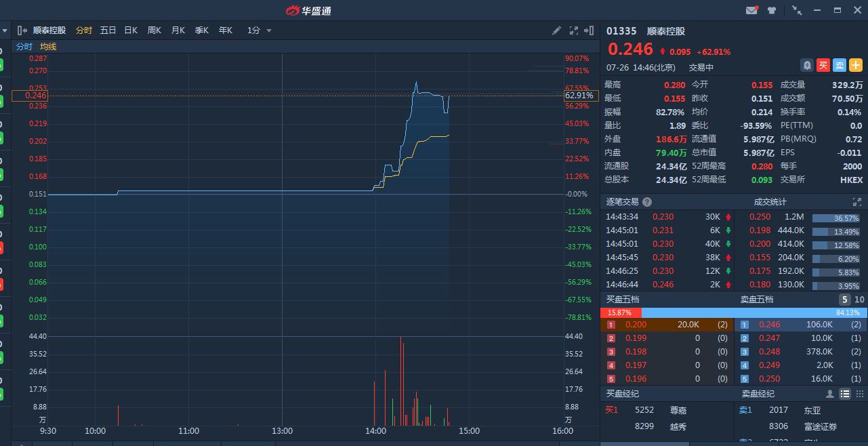Switch broker queue to grid view
Viewport: 868px width, 446px height.
[859, 394]
